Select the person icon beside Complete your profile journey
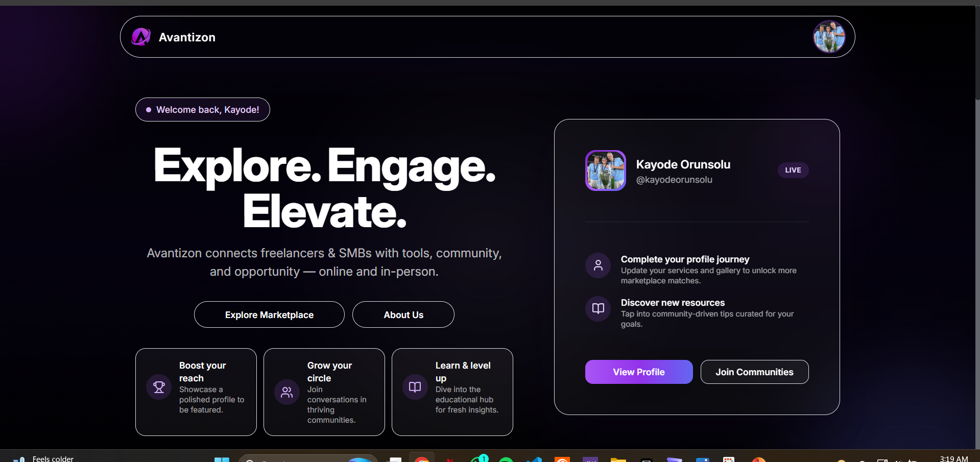The height and width of the screenshot is (462, 980). click(597, 265)
